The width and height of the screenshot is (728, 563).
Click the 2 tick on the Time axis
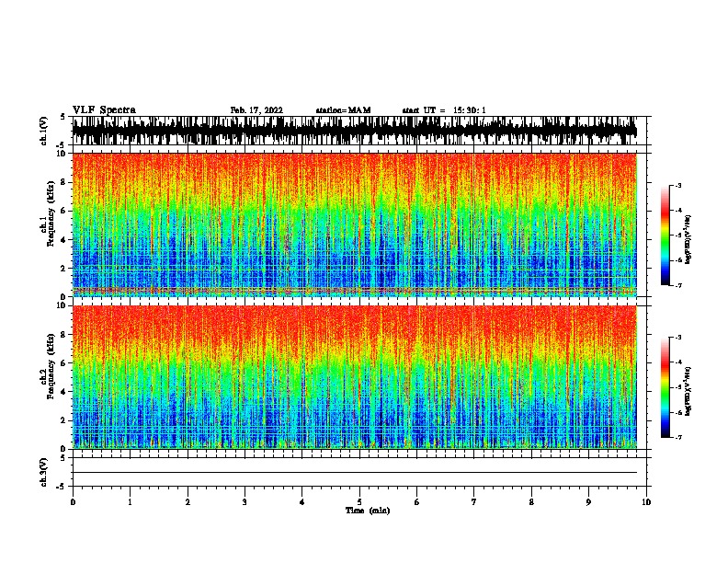coord(188,501)
